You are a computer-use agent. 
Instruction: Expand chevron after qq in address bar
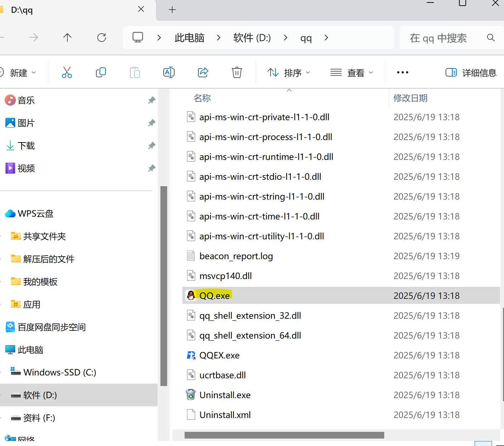coord(326,38)
